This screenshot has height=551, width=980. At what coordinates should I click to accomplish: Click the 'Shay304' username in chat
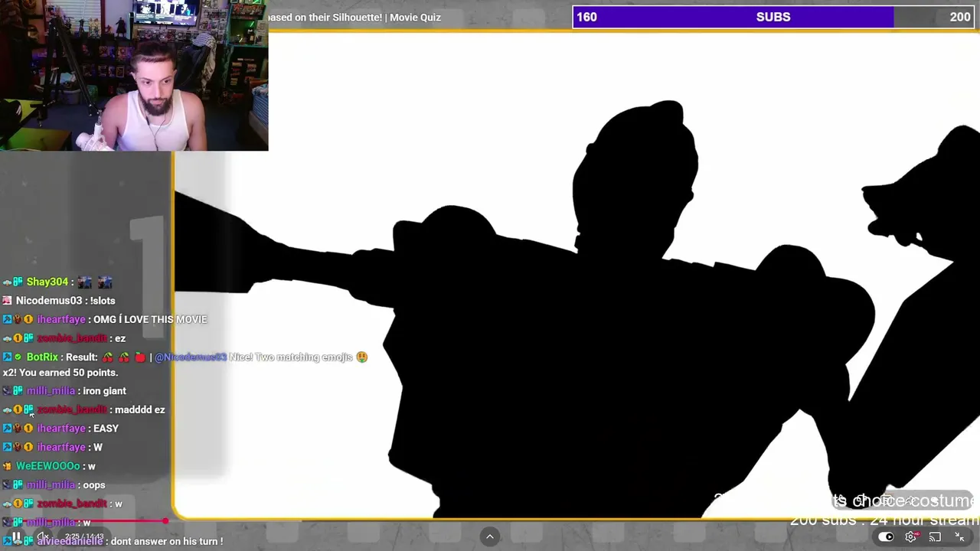coord(47,282)
